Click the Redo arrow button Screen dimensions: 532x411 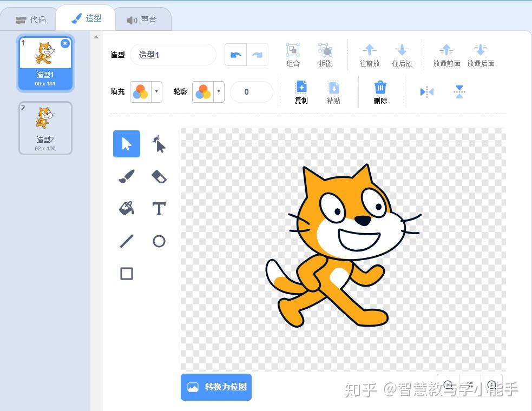point(258,55)
